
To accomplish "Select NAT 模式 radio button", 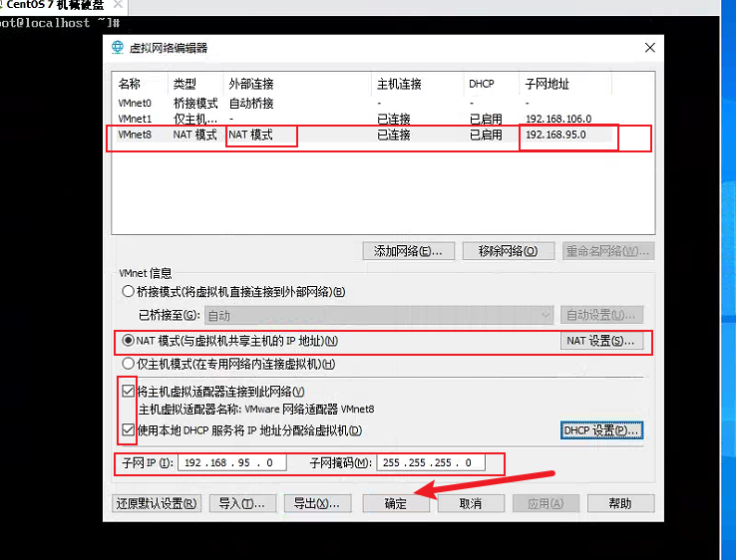I will [128, 341].
